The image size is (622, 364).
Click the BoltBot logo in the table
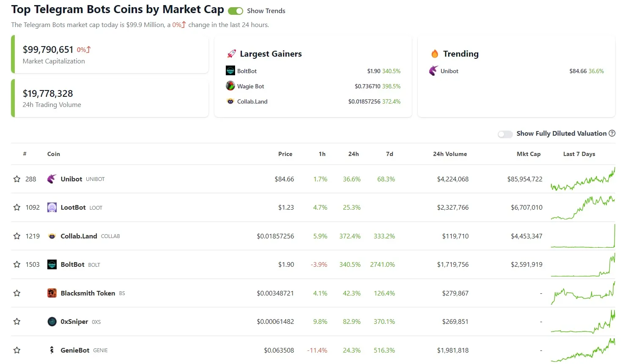click(52, 265)
